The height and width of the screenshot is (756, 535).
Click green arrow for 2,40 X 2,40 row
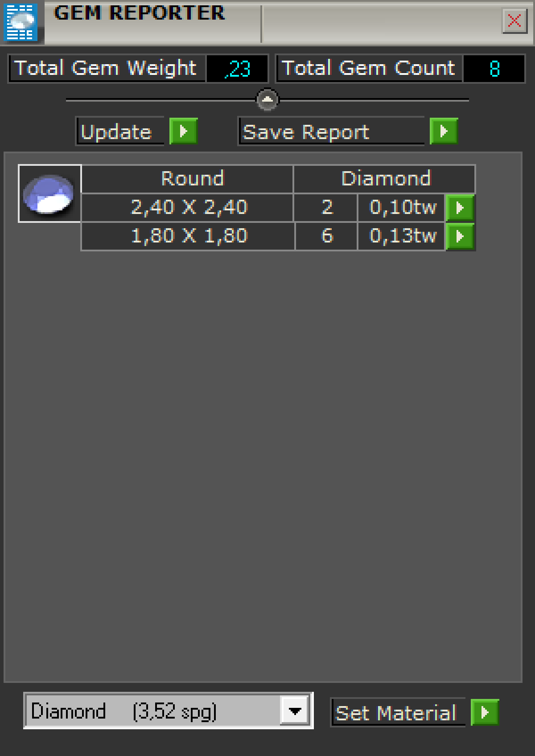point(460,208)
